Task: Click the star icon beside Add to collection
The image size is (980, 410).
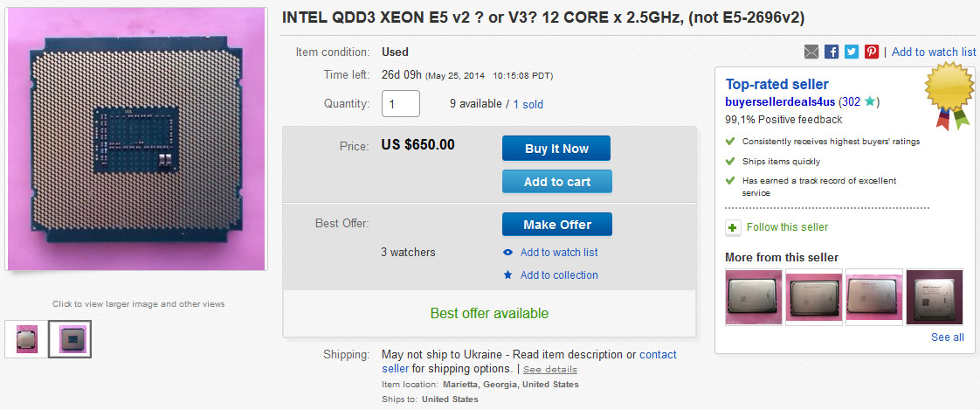Action: 508,275
